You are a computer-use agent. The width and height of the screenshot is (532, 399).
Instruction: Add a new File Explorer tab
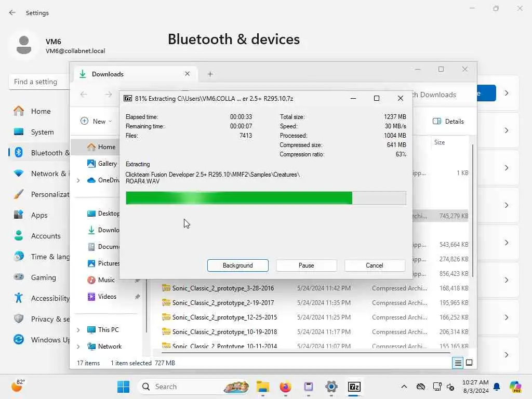(x=210, y=74)
